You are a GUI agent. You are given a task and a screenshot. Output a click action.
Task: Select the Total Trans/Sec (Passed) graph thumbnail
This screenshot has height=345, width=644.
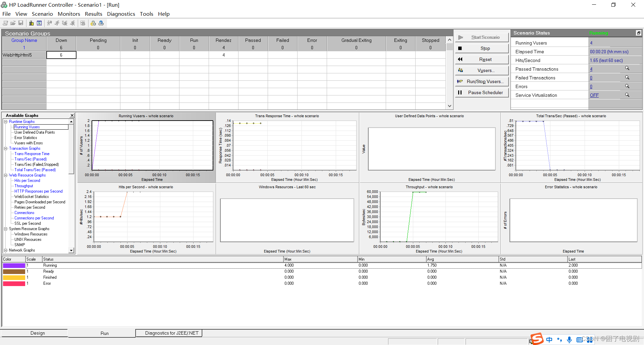571,148
